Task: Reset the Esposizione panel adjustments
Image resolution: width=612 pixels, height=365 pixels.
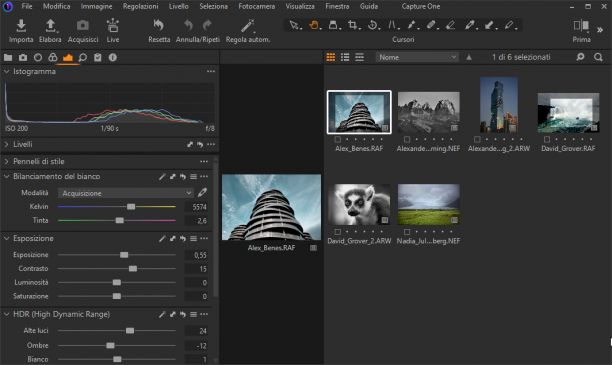Action: point(183,239)
